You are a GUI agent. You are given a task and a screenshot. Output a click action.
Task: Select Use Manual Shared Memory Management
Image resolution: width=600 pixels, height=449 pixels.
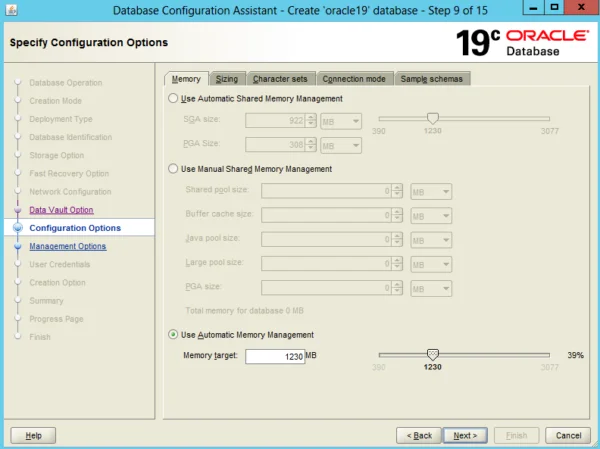(173, 169)
